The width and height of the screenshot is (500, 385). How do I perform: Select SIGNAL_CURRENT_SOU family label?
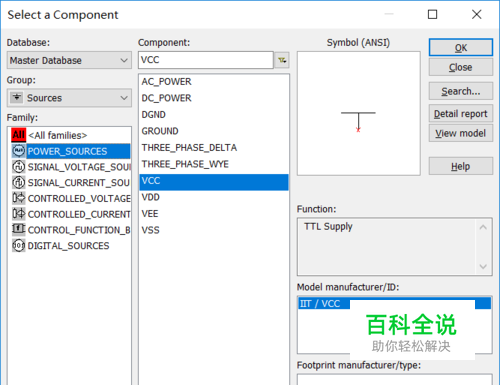pos(79,183)
